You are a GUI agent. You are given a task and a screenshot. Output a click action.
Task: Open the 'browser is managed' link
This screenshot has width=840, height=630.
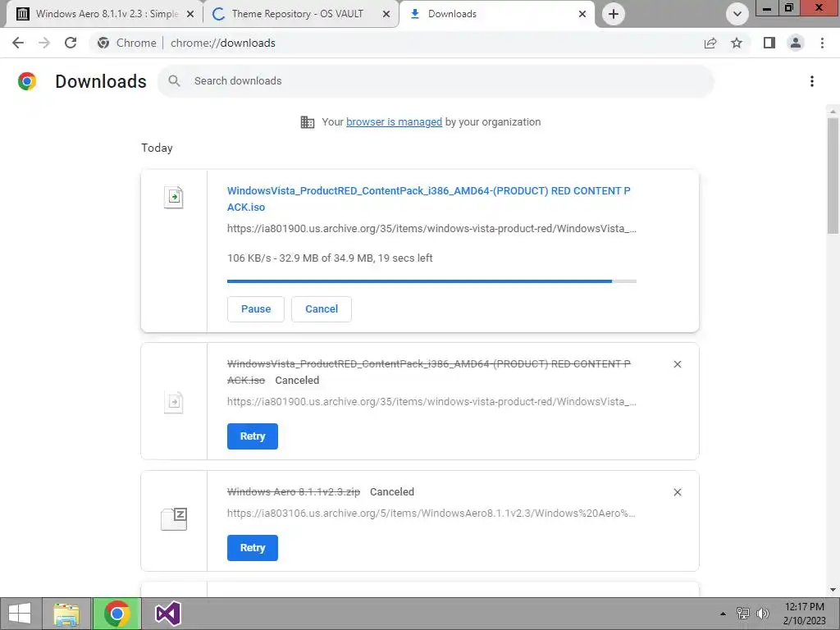click(394, 122)
